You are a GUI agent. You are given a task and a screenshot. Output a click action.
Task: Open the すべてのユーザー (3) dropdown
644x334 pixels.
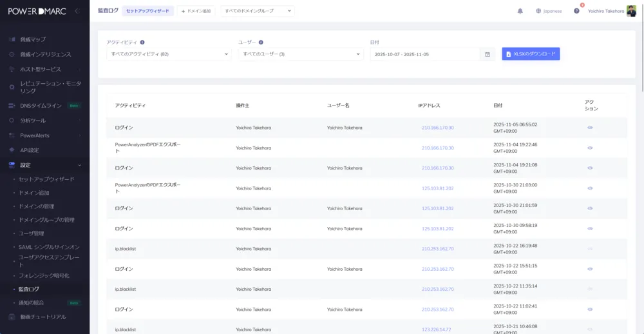click(301, 54)
